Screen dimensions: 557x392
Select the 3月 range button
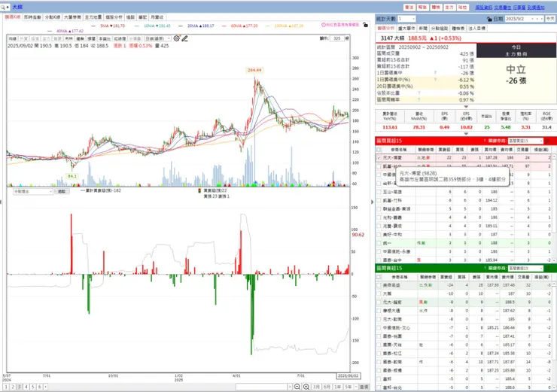(316, 387)
